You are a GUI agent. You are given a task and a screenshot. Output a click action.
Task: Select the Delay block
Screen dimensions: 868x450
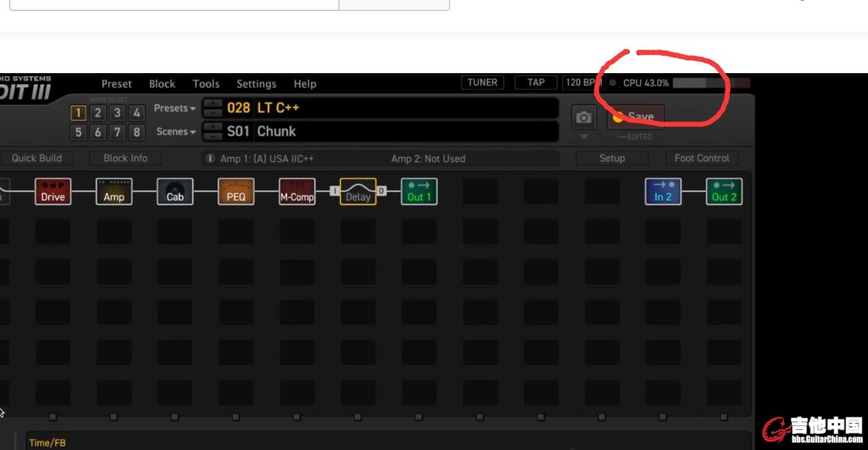[358, 191]
